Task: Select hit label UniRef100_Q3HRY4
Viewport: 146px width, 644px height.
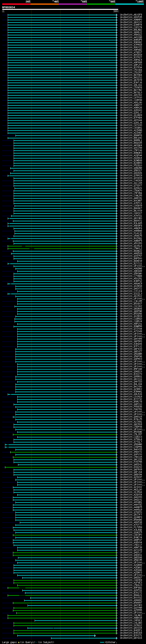Action: point(131,25)
